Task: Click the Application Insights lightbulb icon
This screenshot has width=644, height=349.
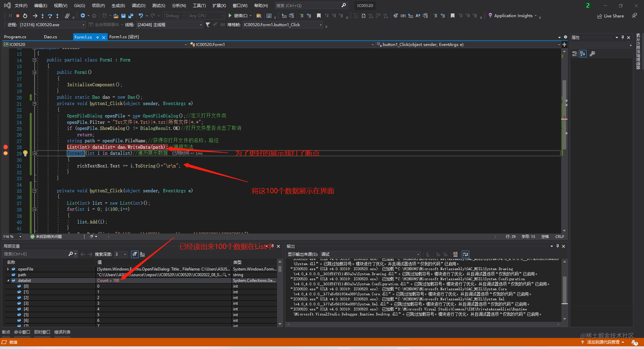Action: [x=490, y=15]
